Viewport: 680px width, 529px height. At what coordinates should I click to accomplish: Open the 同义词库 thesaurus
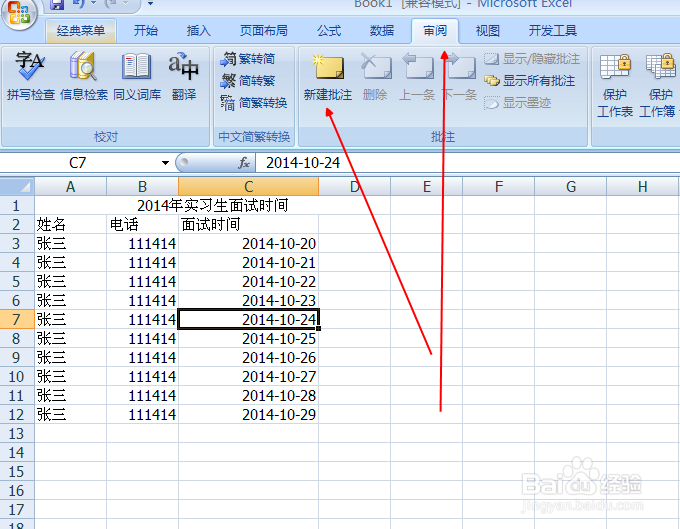(137, 76)
